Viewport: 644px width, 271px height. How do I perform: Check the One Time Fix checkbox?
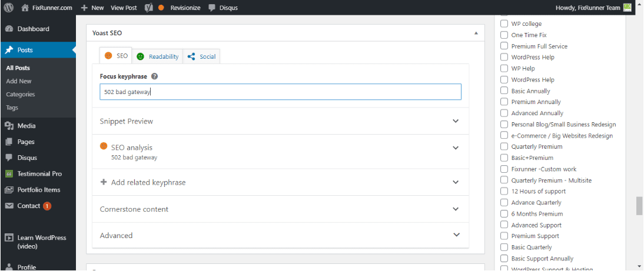[x=504, y=35]
